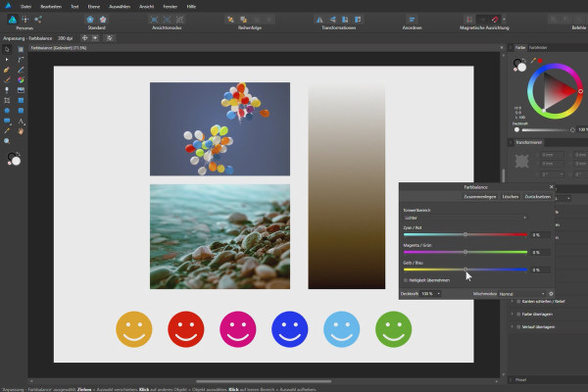Select the Color Picker tool in toolbox
Image resolution: width=588 pixels, height=392 pixels.
[7, 131]
